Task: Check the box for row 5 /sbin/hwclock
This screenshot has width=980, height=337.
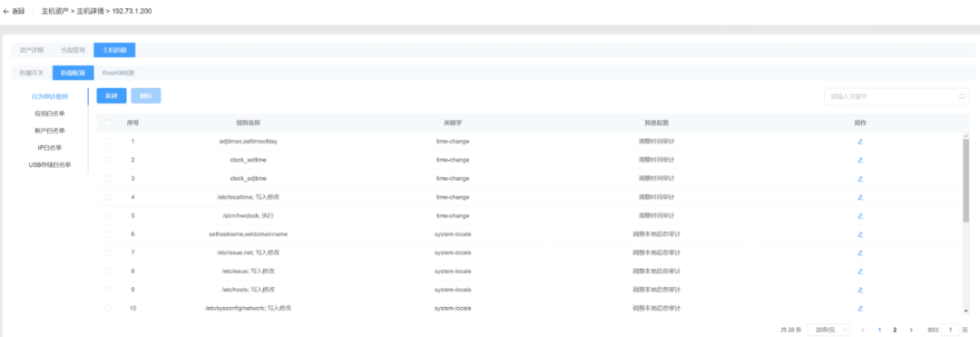Action: 108,215
